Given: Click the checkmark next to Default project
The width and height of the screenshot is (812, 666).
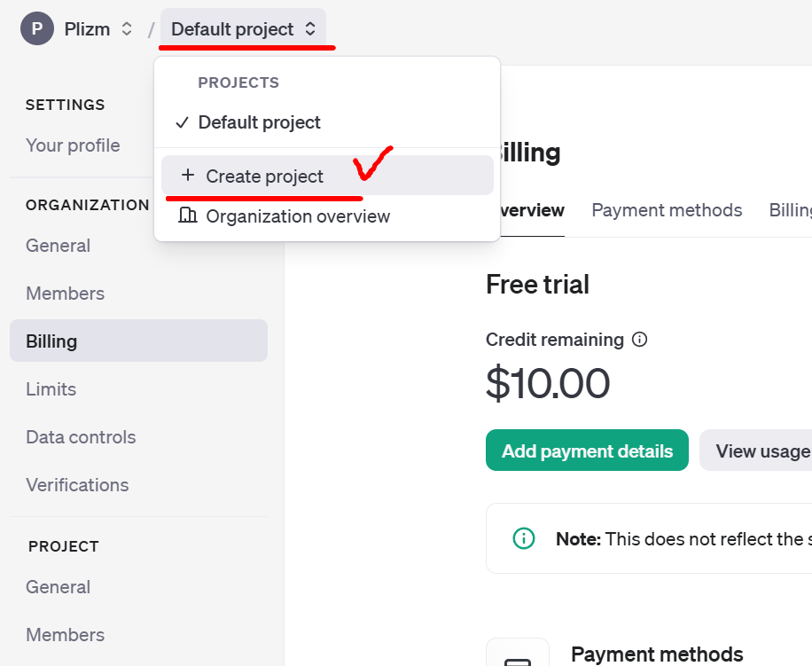Looking at the screenshot, I should (x=182, y=122).
